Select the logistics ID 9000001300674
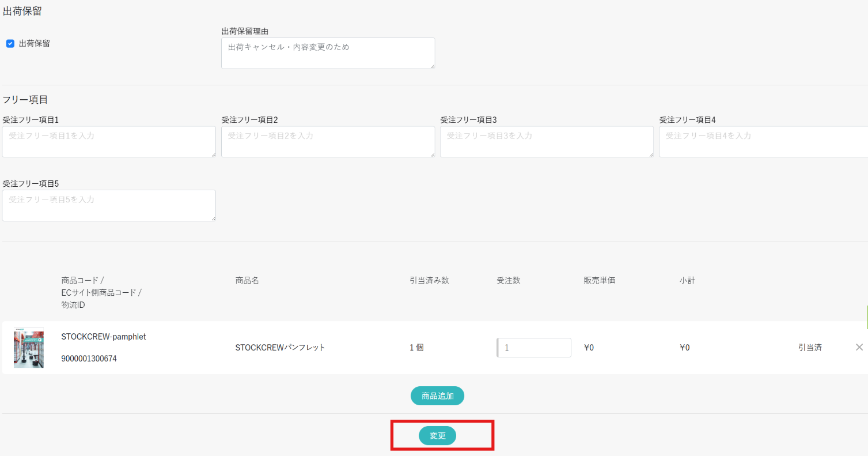This screenshot has width=868, height=456. click(x=89, y=359)
